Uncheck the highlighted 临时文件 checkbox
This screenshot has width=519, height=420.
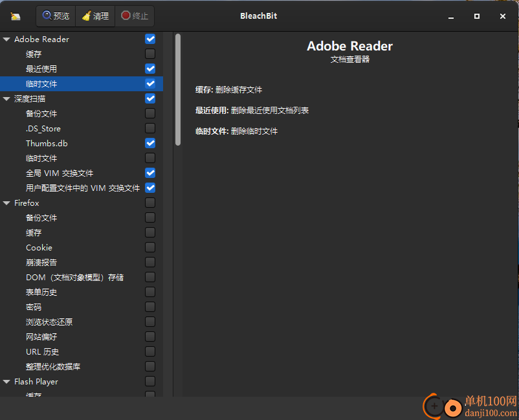[x=150, y=83]
